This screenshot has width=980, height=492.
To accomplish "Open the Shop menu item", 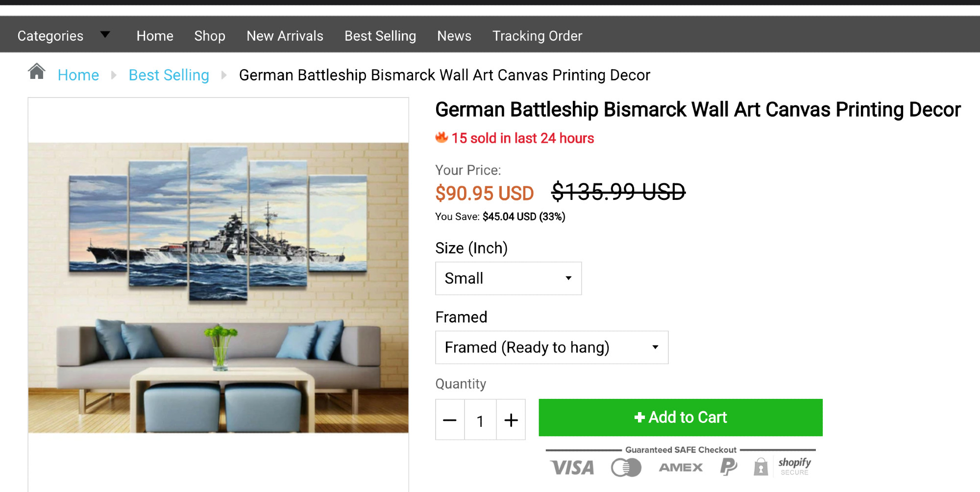I will (x=210, y=36).
